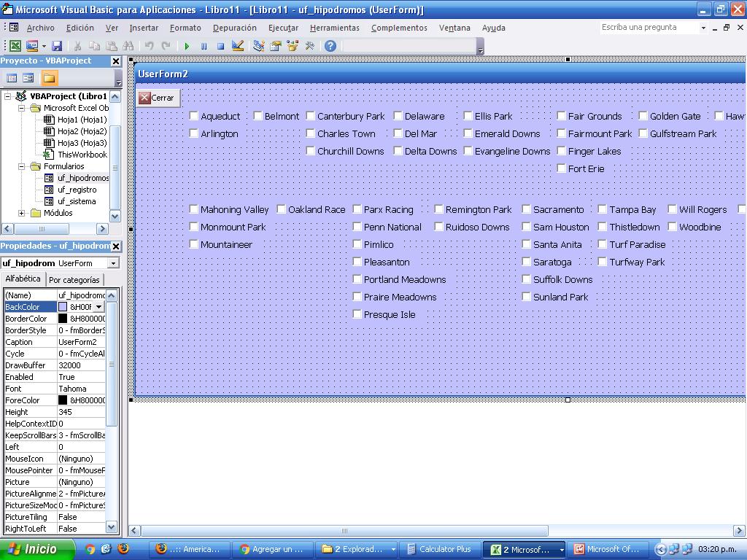747x560 pixels.
Task: Click View Code icon in Project panel
Action: pyautogui.click(x=12, y=77)
